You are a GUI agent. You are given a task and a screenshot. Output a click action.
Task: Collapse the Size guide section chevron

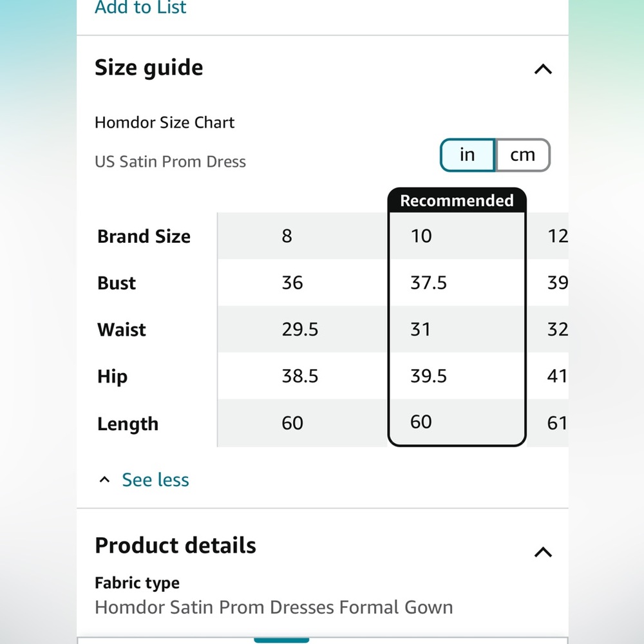[x=542, y=69]
